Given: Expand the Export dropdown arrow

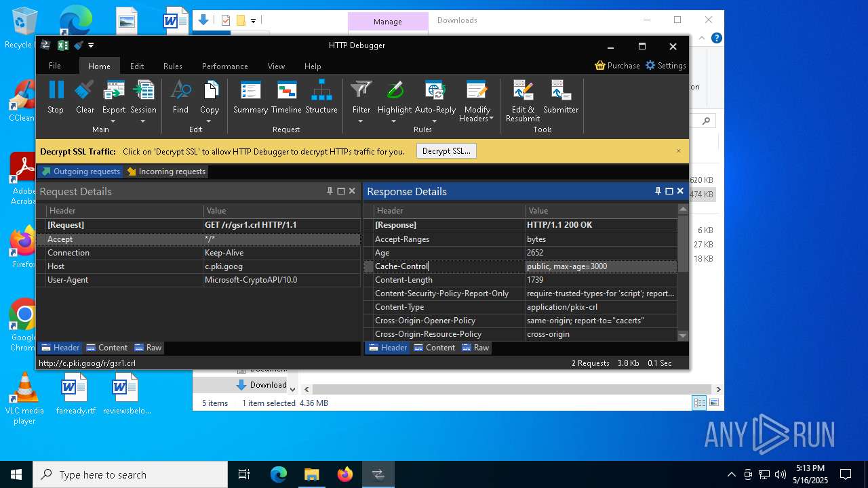Looking at the screenshot, I should (x=113, y=121).
